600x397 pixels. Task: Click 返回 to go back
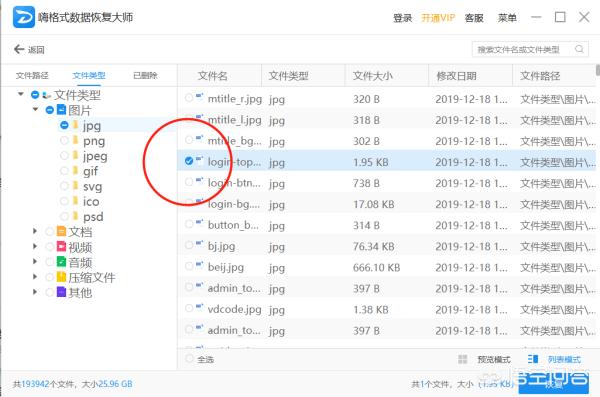click(x=36, y=50)
